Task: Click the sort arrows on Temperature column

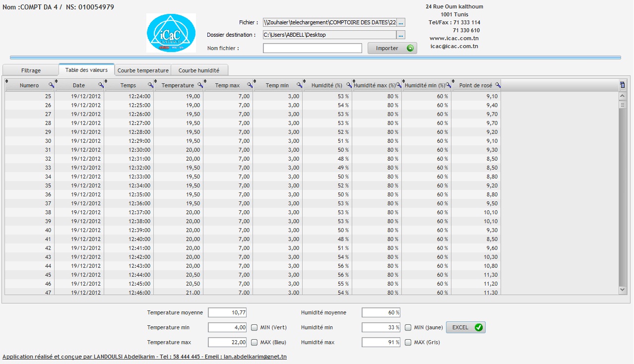Action: [x=156, y=81]
